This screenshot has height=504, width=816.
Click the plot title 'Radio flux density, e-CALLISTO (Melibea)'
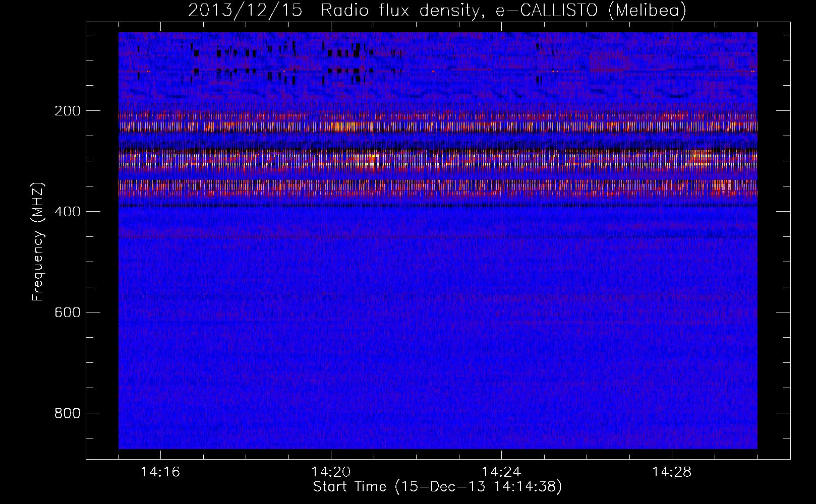click(503, 10)
